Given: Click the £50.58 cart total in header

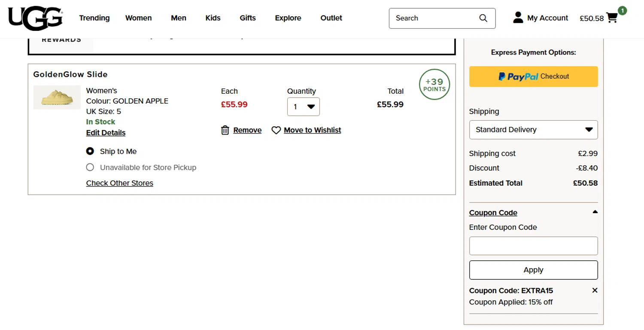Looking at the screenshot, I should pyautogui.click(x=592, y=18).
